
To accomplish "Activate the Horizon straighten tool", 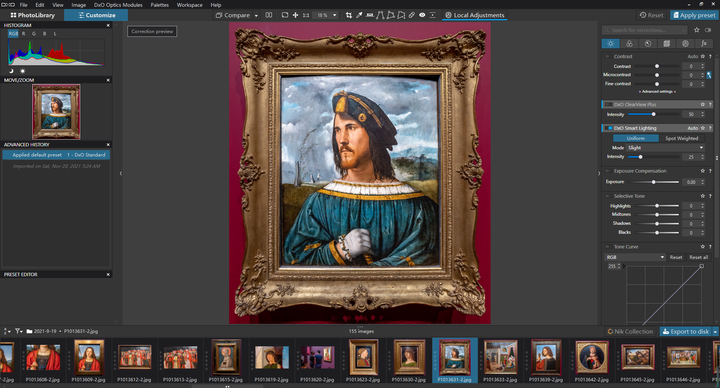I will tap(370, 15).
